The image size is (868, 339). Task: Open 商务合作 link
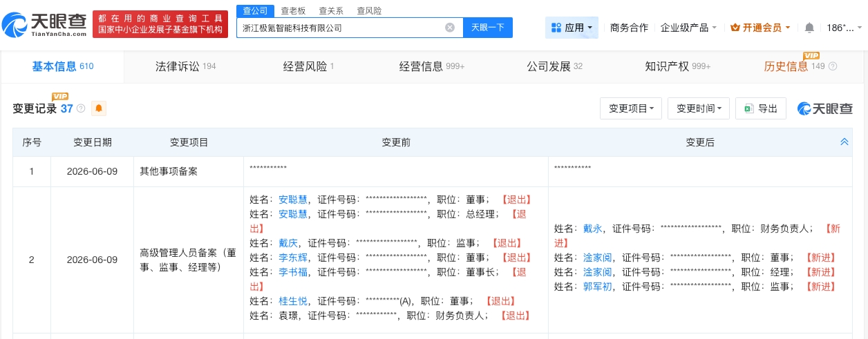629,28
